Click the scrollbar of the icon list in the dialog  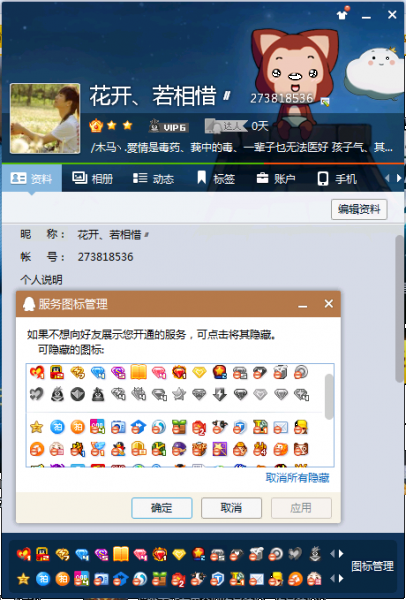point(329,397)
